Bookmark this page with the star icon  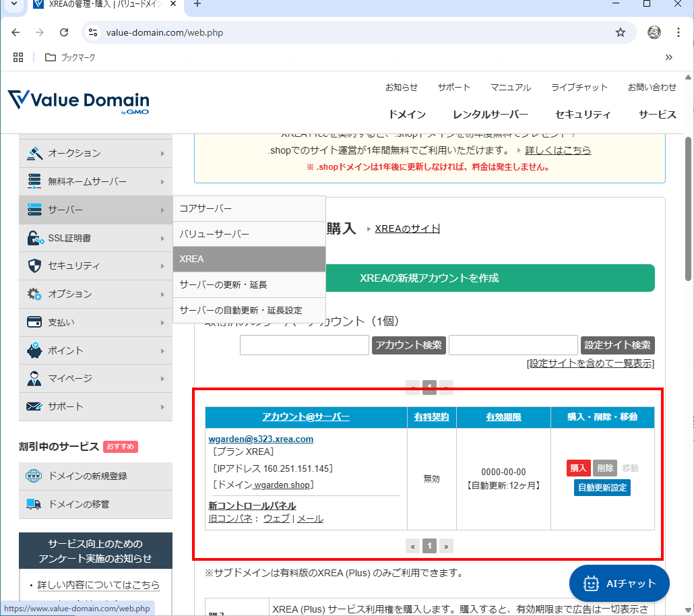click(x=620, y=32)
